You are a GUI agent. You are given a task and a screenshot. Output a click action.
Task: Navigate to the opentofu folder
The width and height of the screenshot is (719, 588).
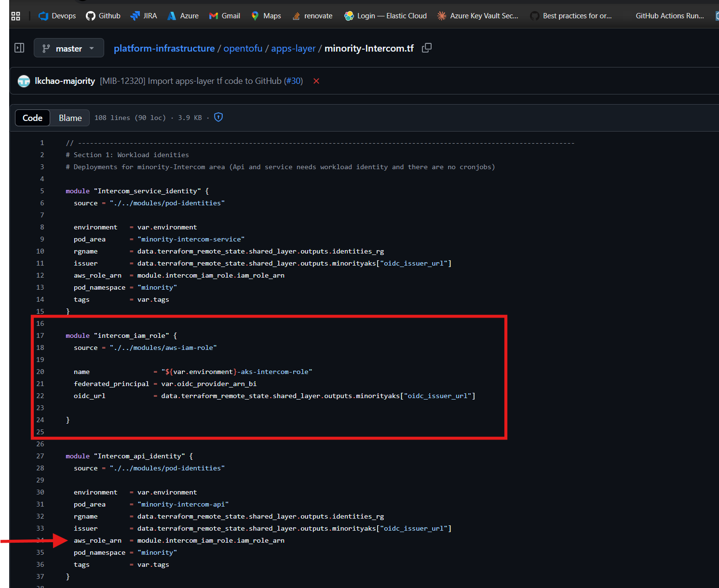243,48
